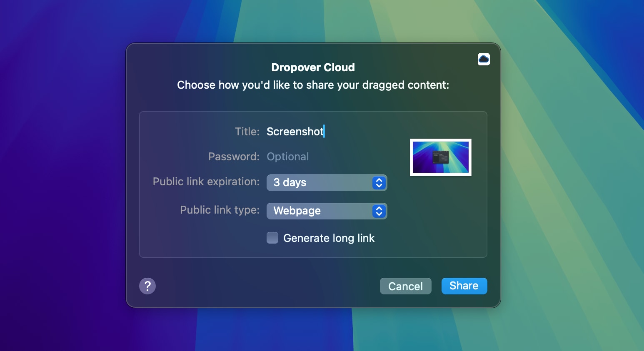The height and width of the screenshot is (351, 644).
Task: Enable the Generate long link checkbox
Action: (x=272, y=238)
